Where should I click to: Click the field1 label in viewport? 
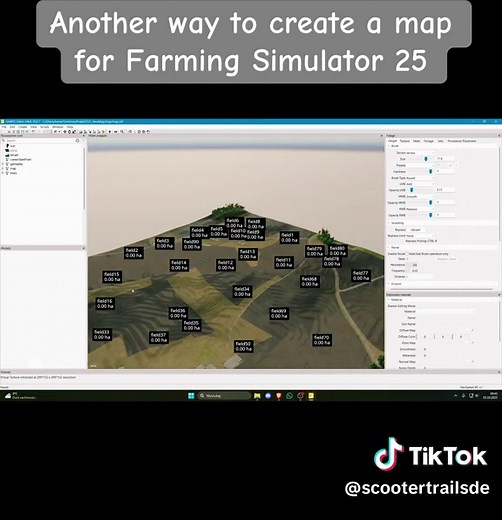tap(289, 237)
